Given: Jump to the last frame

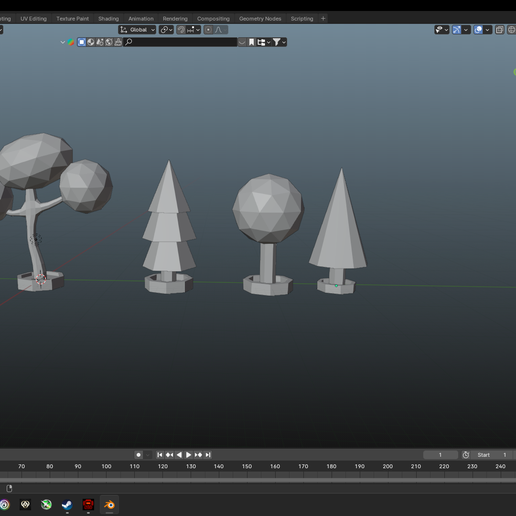Looking at the screenshot, I should pyautogui.click(x=208, y=455).
